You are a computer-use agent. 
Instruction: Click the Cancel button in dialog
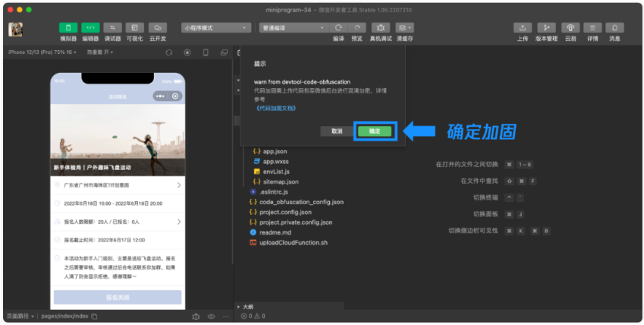(x=337, y=131)
